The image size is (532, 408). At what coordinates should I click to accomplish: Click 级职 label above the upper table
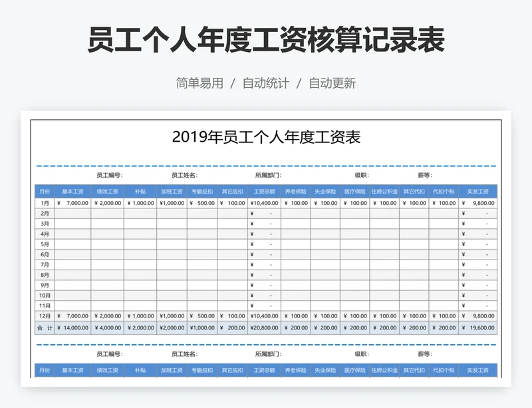tap(362, 175)
